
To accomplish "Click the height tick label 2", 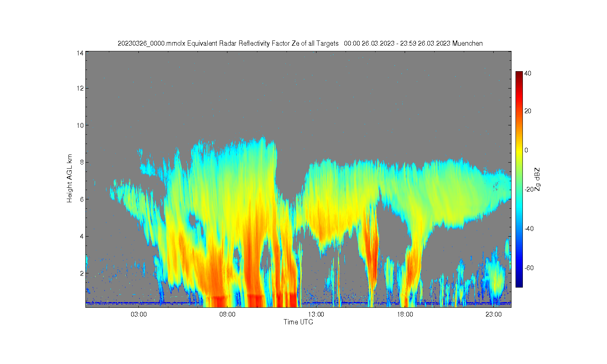I will point(82,273).
